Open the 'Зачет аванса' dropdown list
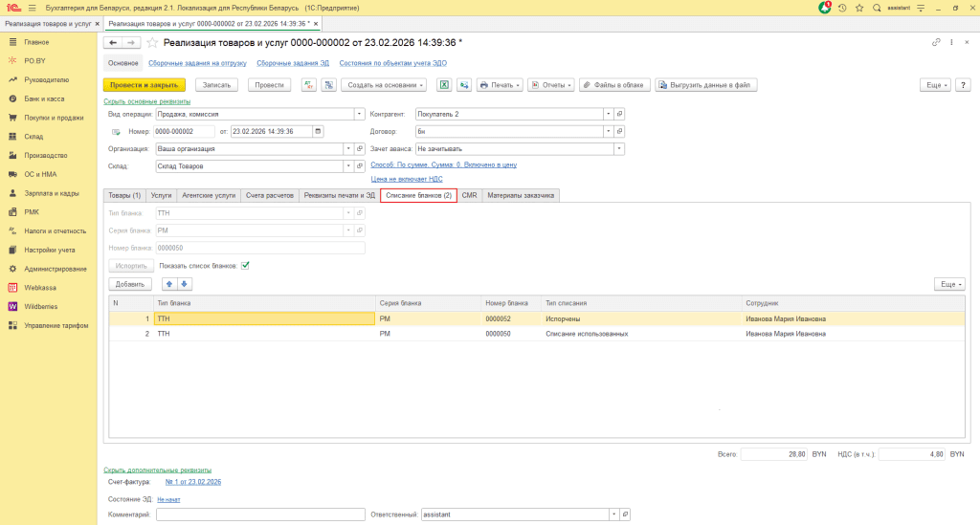The height and width of the screenshot is (525, 980). 619,149
